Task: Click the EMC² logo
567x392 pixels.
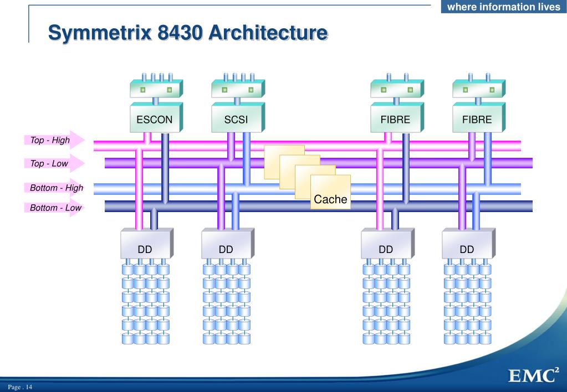Action: click(534, 375)
